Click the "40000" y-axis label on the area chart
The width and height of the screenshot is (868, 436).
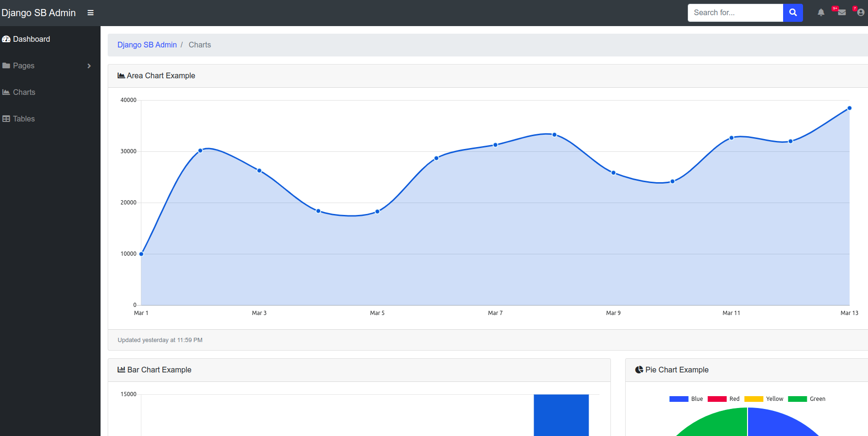pyautogui.click(x=128, y=100)
